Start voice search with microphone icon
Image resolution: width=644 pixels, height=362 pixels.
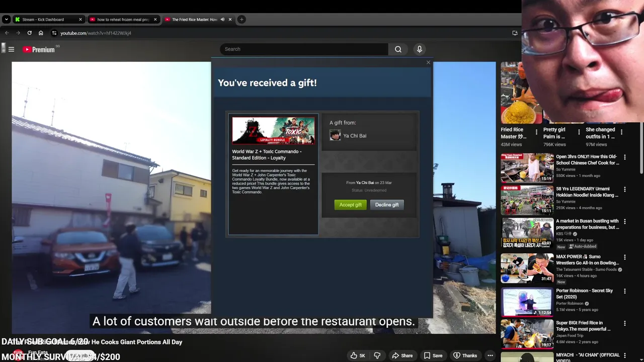(419, 49)
